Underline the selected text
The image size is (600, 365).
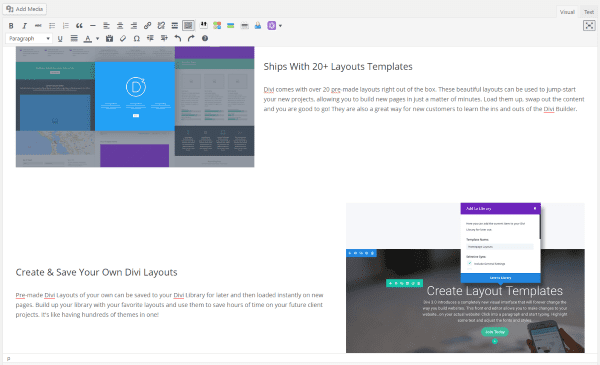(x=60, y=38)
